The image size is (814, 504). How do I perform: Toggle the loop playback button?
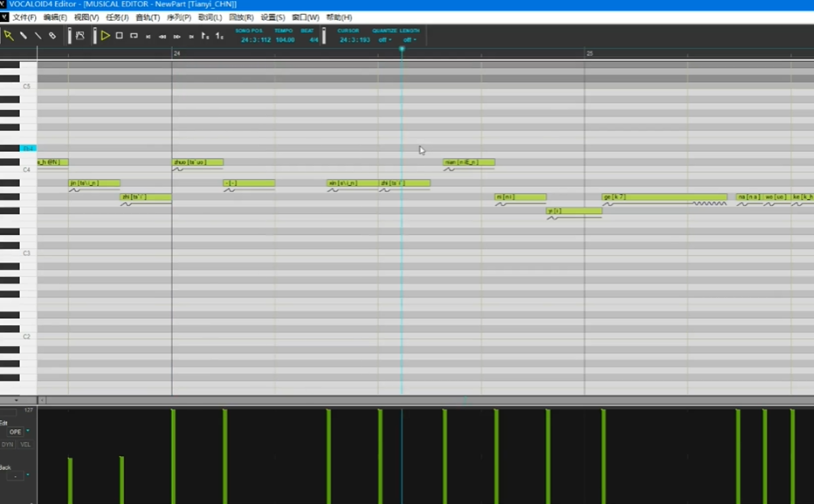click(134, 36)
